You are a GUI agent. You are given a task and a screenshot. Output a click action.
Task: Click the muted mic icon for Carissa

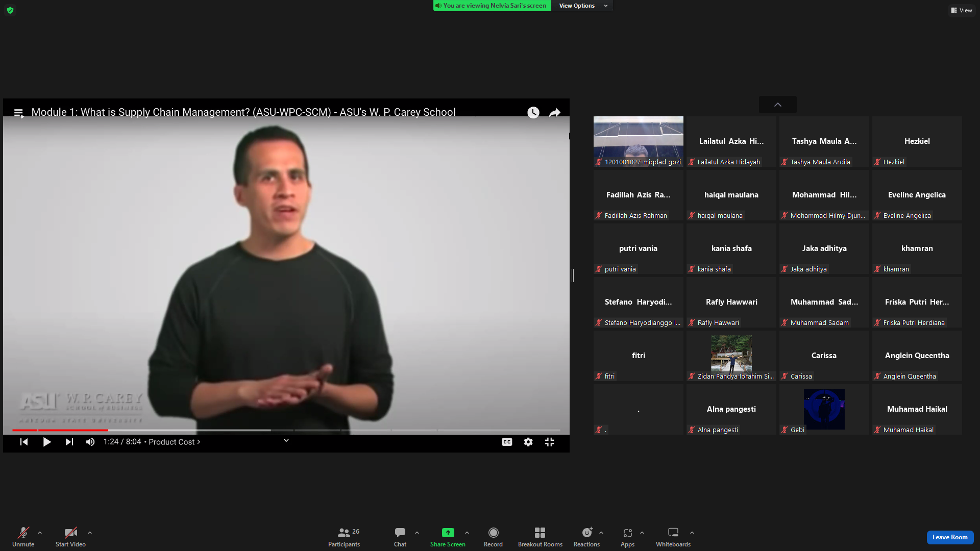(x=785, y=376)
